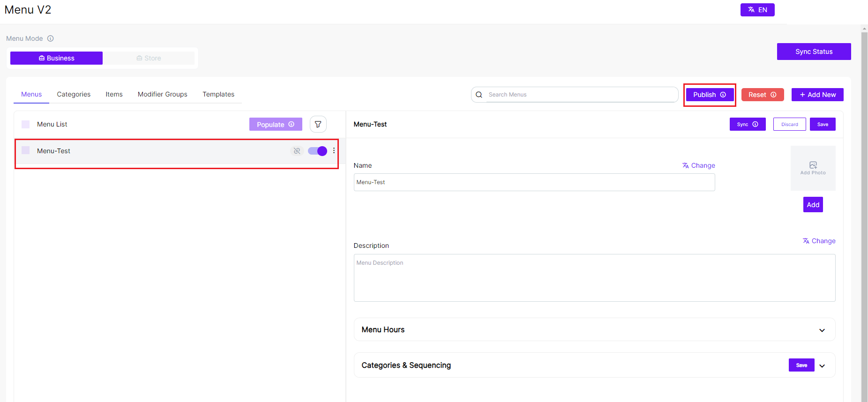Switch menu mode to Business
This screenshot has width=868, height=402.
56,58
